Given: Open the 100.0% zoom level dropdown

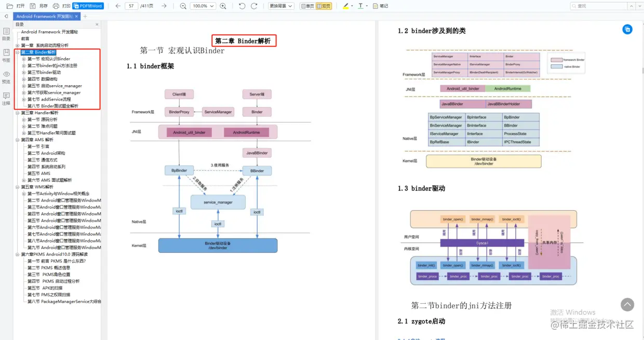Looking at the screenshot, I should coord(203,6).
